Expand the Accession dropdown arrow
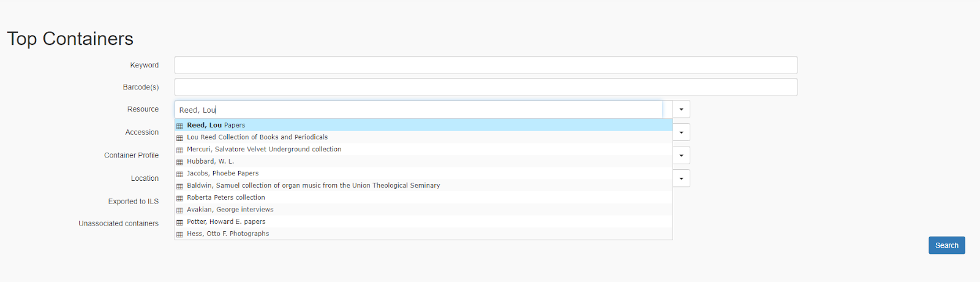Screen dimensions: 980x282 (681, 132)
